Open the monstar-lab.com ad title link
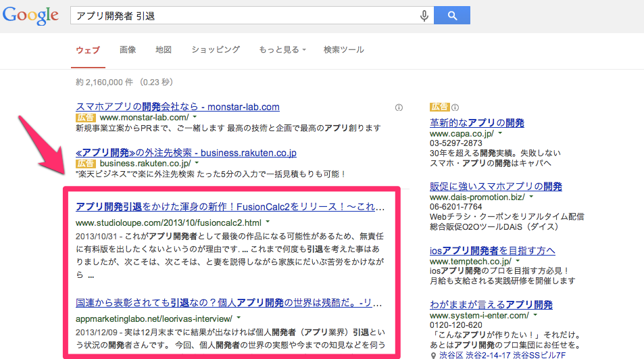Screen dimensions: 644x359 click(178, 107)
